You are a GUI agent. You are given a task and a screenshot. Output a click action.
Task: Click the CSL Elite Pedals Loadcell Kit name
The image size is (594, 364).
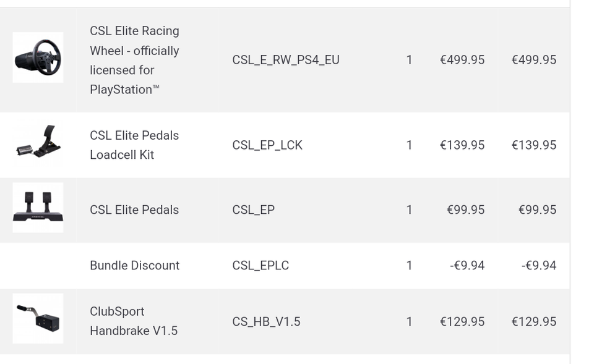(134, 145)
